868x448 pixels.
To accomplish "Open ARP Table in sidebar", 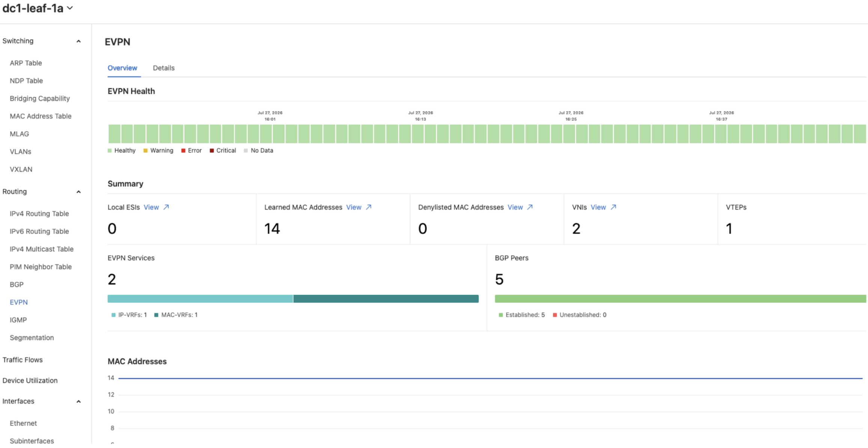I will click(26, 63).
